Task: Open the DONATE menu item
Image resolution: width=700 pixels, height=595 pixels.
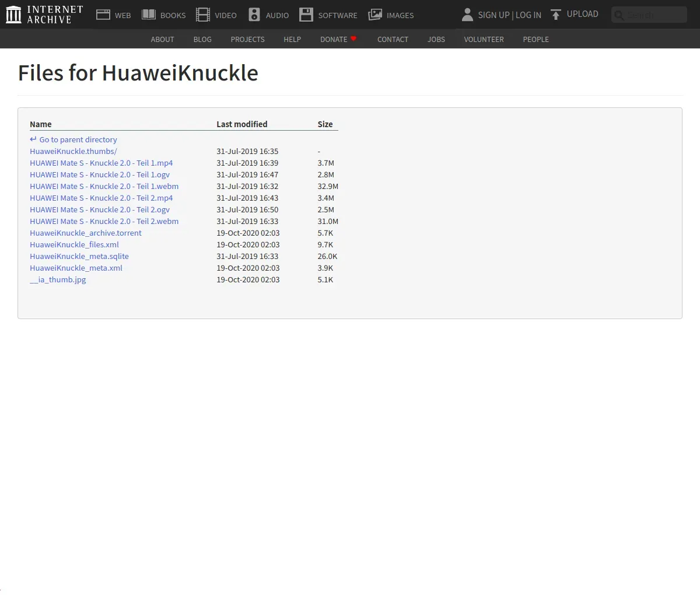Action: coord(334,39)
